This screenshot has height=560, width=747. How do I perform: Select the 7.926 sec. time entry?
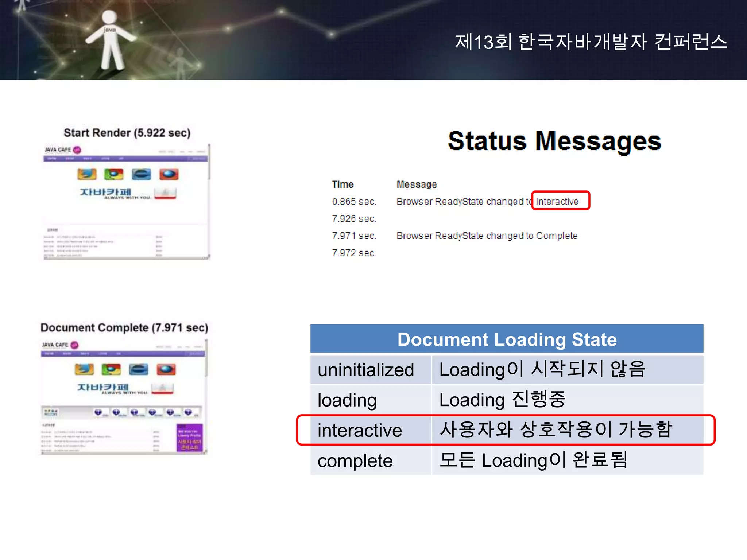click(354, 219)
